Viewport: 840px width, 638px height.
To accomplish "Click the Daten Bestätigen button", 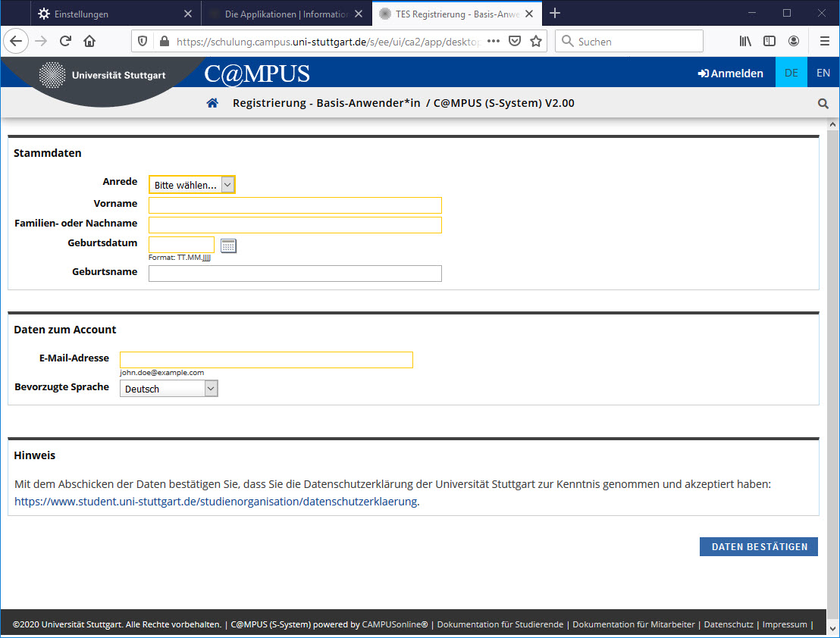I will [x=759, y=546].
